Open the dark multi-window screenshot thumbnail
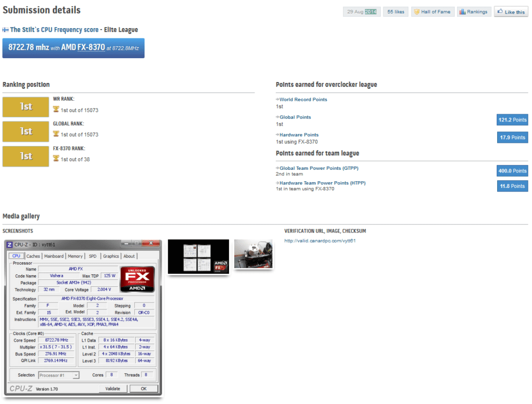This screenshot has height=404, width=532. (198, 257)
